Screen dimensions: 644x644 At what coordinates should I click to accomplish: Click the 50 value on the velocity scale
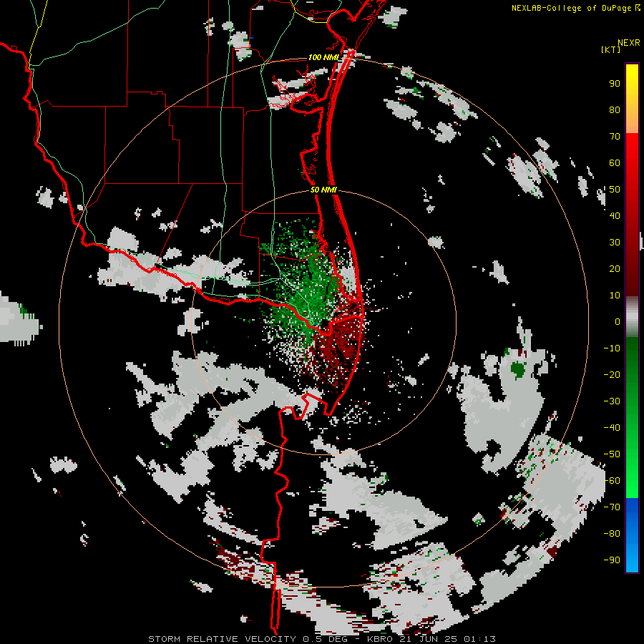click(x=615, y=190)
